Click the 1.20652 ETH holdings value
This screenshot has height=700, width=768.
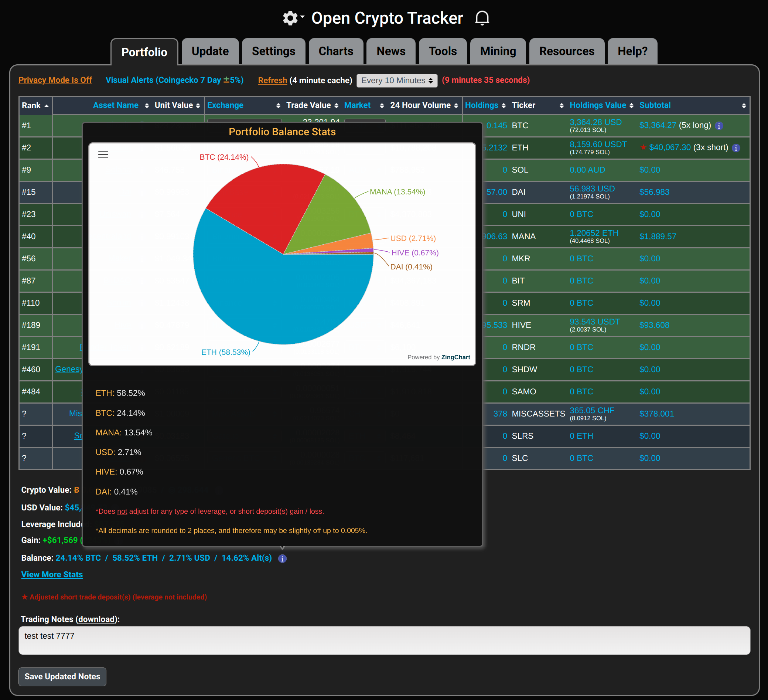point(594,233)
